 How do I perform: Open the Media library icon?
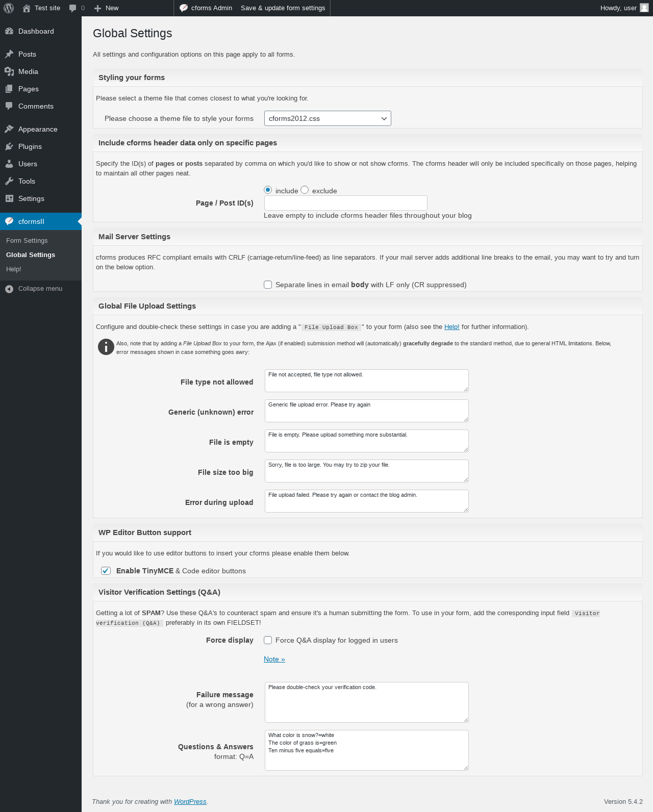click(9, 71)
